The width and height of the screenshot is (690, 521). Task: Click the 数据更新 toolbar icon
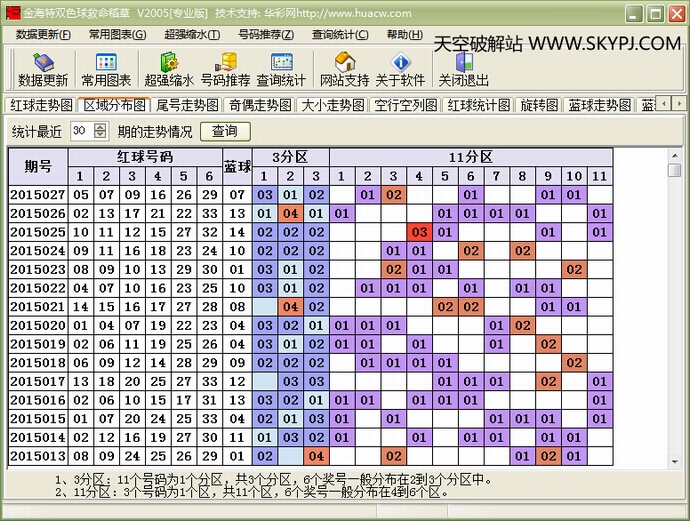[x=43, y=69]
